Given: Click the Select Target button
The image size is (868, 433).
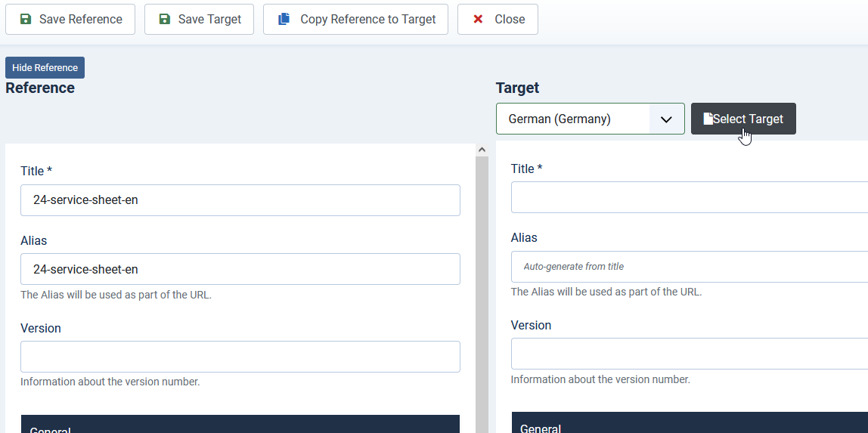Looking at the screenshot, I should pos(743,119).
